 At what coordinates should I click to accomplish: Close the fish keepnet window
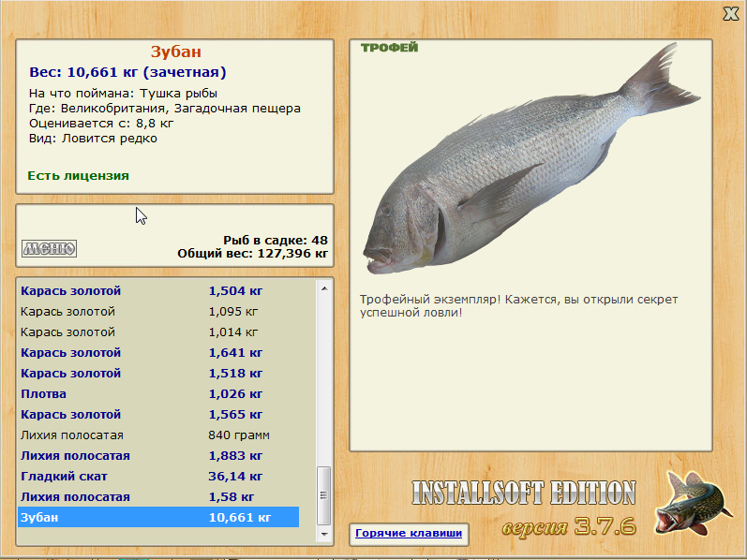pyautogui.click(x=731, y=13)
